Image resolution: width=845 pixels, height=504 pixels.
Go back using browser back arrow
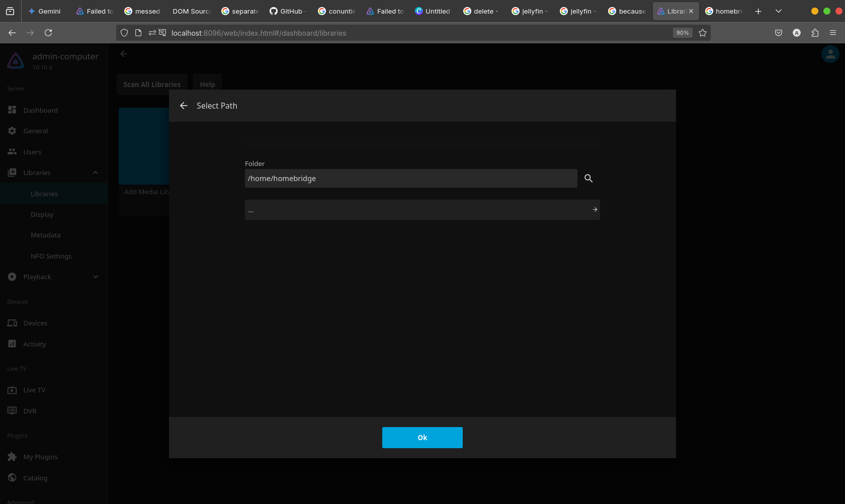pos(12,33)
